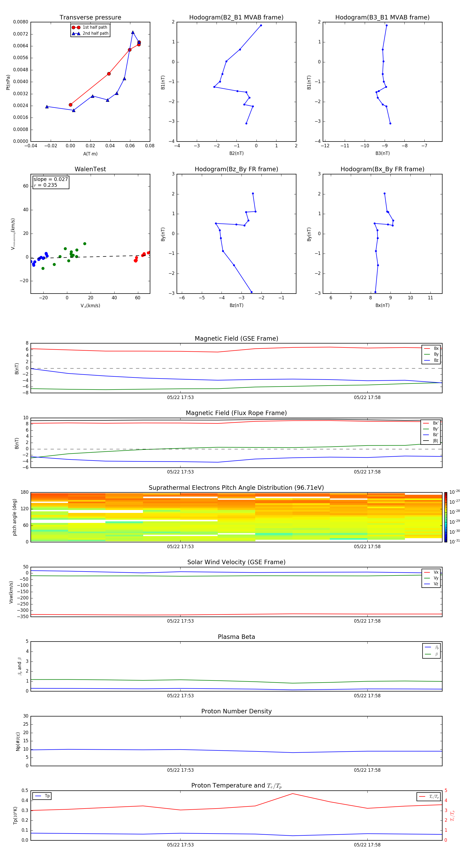The height and width of the screenshot is (868, 473).
Task: Click 'Vsw(km/s)' axis label
Action: 11,592
